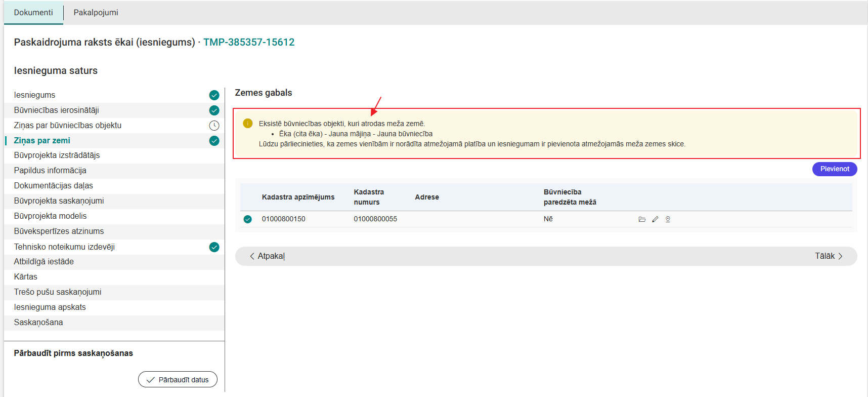Sort by Kadastra apzīmējums column header
Screen dimensions: 868x397
pos(298,197)
